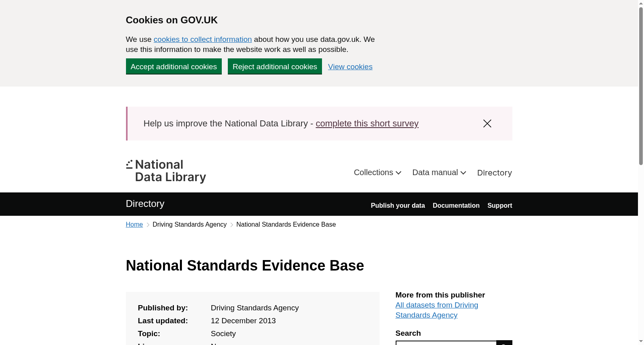Viewport: 644px width, 345px height.
Task: Dismiss the survey banner with the X icon
Action: click(x=487, y=124)
